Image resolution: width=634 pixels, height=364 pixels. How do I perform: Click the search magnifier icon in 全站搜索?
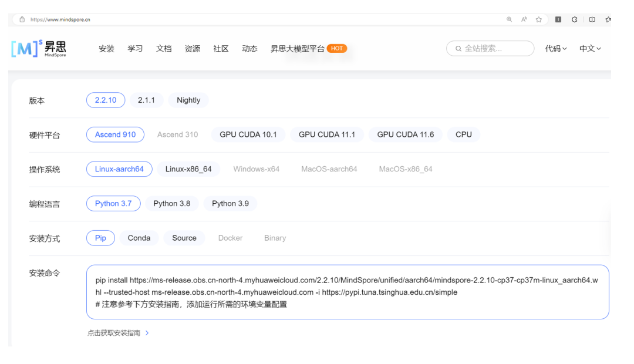click(x=458, y=49)
